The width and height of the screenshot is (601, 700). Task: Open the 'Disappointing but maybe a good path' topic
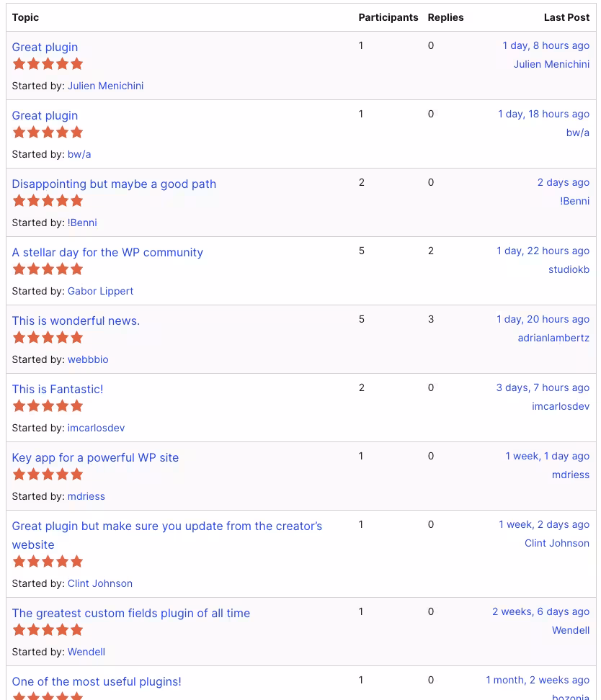(114, 184)
